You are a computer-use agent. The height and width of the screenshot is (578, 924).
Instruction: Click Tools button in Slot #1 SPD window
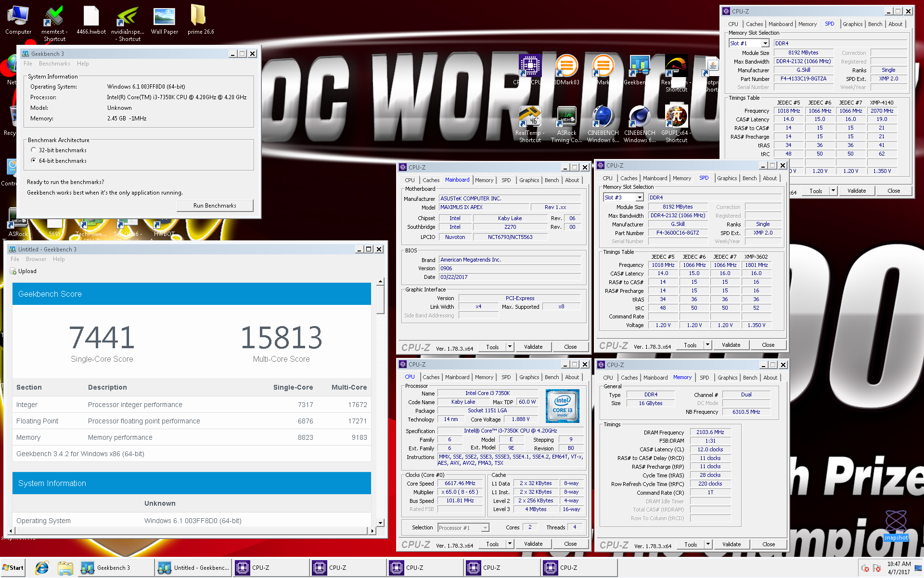pos(816,191)
